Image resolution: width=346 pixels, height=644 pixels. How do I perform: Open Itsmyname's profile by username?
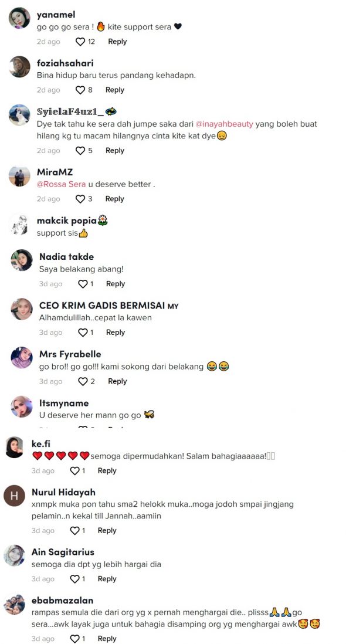coord(64,404)
